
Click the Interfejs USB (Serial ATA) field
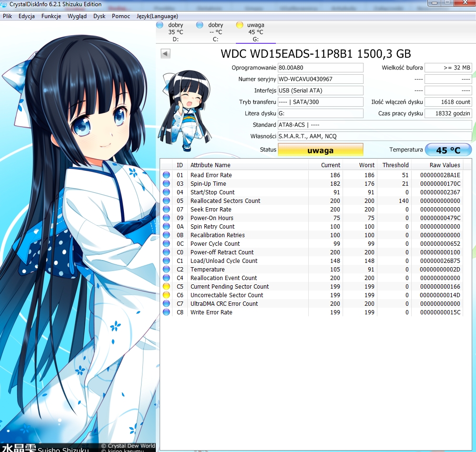click(x=321, y=90)
